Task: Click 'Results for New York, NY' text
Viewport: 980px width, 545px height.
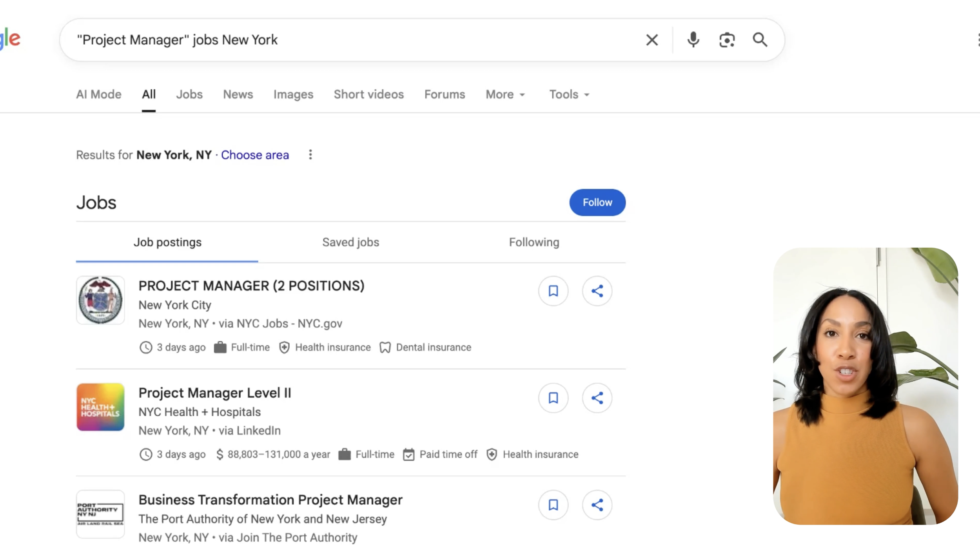Action: (144, 155)
